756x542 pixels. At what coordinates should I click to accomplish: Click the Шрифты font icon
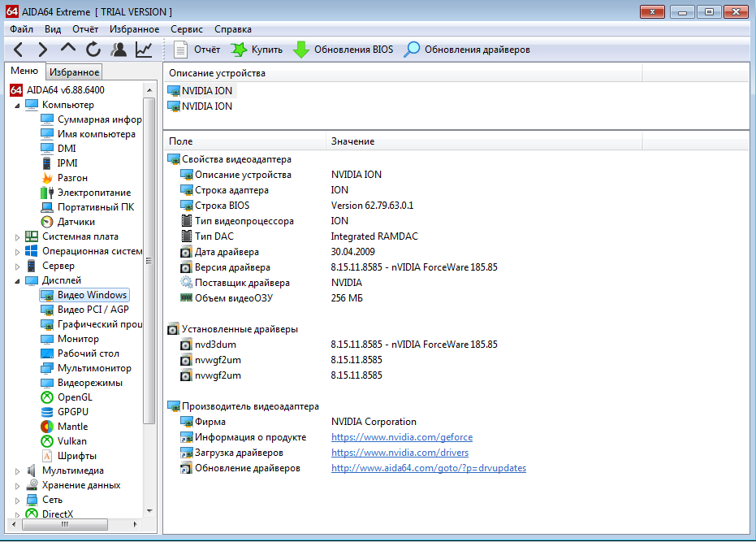[47, 456]
